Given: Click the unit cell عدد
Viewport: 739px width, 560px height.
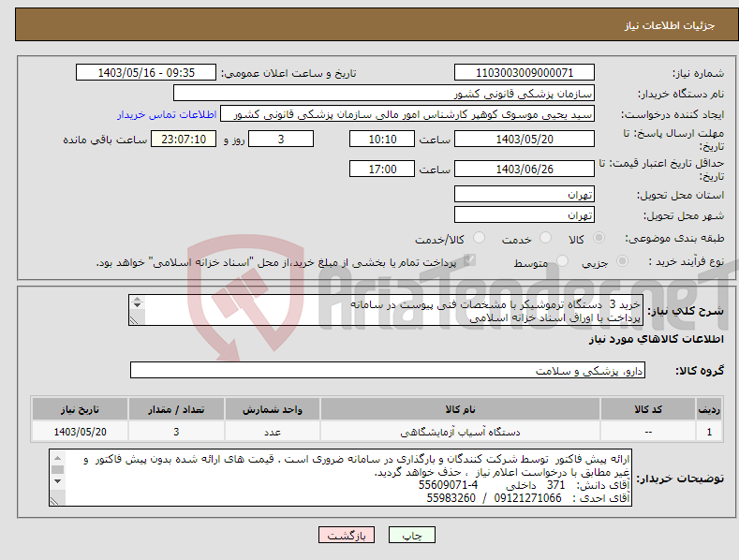Looking at the screenshot, I should tap(272, 432).
